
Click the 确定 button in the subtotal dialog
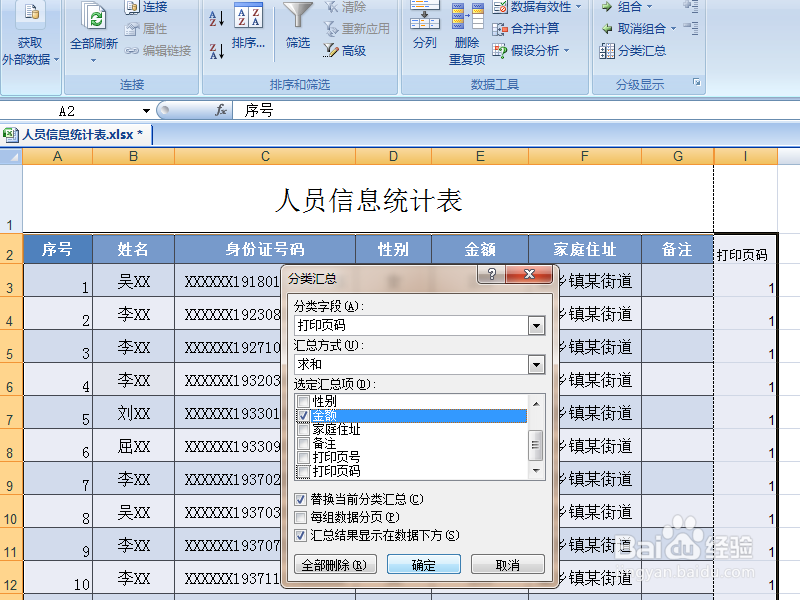click(422, 563)
